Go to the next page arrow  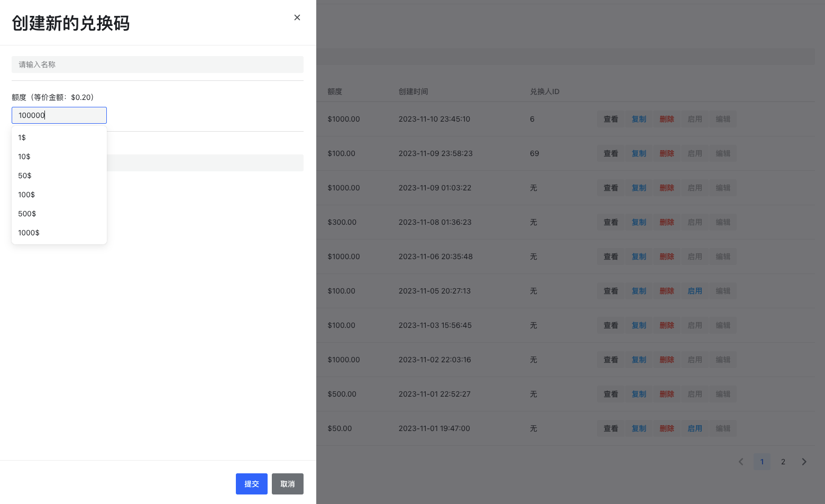click(804, 462)
